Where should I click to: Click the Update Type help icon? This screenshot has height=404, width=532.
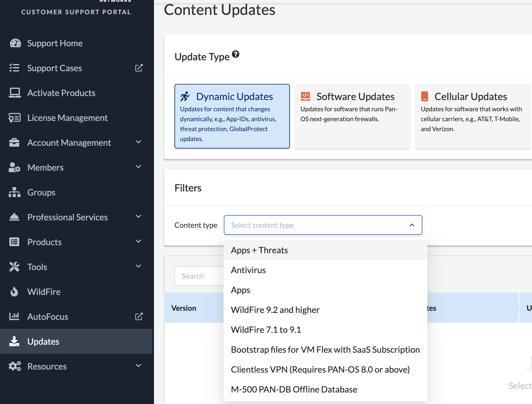(236, 54)
